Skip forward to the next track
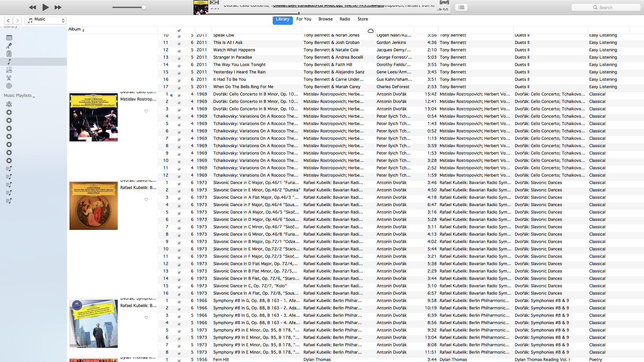The height and width of the screenshot is (362, 644). (x=58, y=7)
